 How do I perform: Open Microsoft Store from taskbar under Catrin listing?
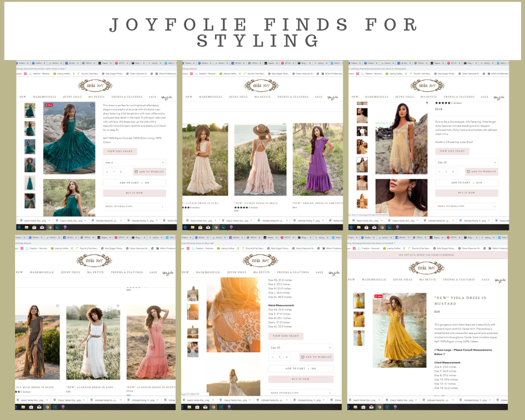pos(200,227)
